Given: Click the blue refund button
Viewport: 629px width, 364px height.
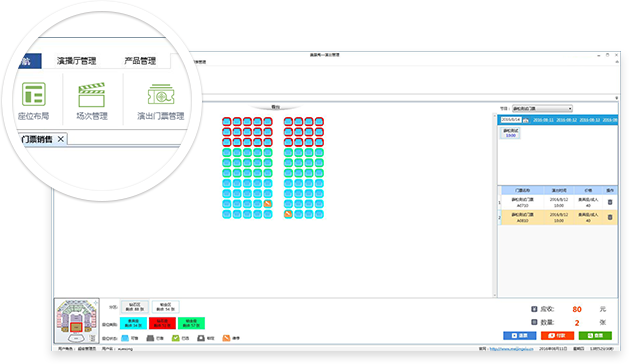Looking at the screenshot, I should pos(519,336).
